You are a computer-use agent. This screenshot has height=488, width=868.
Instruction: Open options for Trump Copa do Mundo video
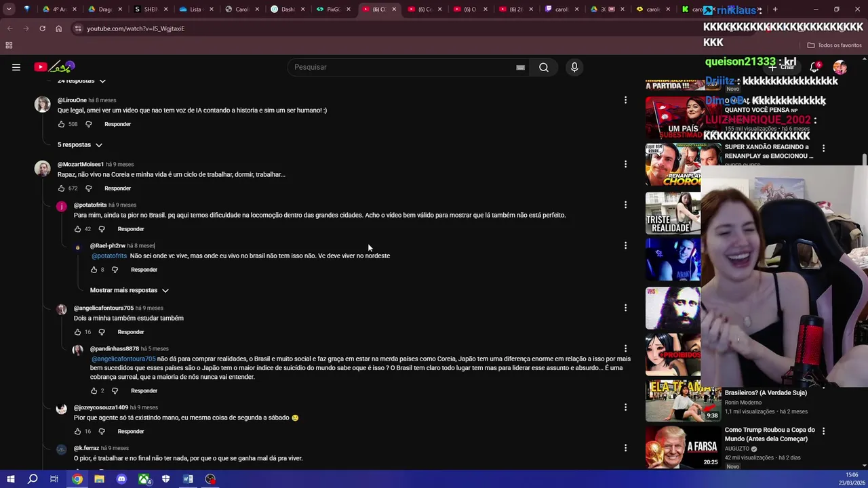click(x=824, y=431)
